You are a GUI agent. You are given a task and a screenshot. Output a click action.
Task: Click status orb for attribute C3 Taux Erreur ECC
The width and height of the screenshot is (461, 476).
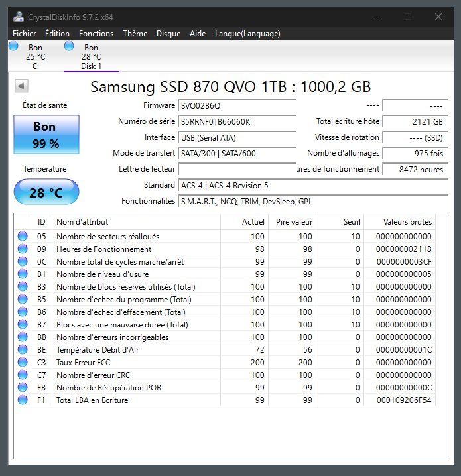click(23, 362)
